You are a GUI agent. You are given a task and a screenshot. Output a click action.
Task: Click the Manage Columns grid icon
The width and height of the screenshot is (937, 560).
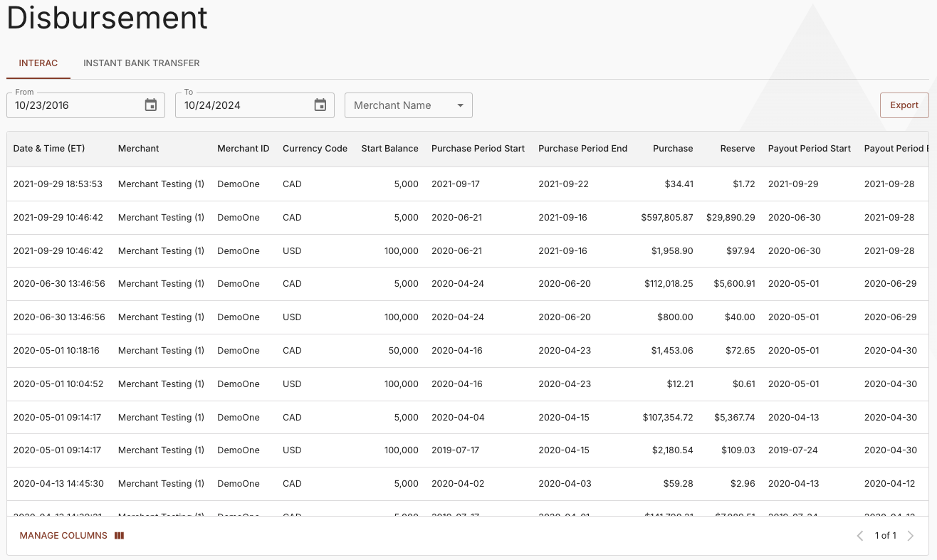119,535
